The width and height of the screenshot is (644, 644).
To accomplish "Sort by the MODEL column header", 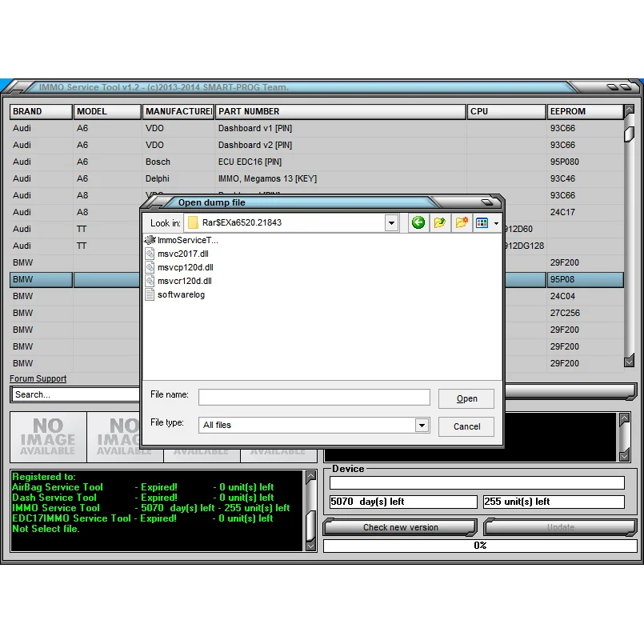I will [107, 111].
